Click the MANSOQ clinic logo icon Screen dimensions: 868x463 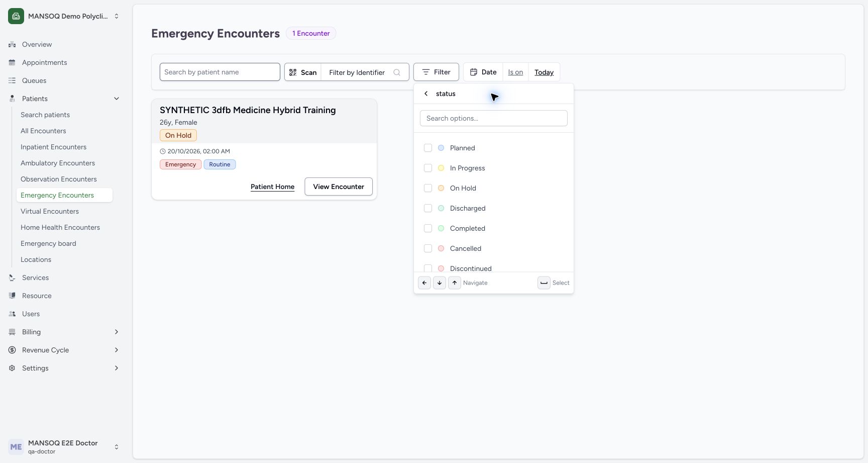pyautogui.click(x=16, y=16)
